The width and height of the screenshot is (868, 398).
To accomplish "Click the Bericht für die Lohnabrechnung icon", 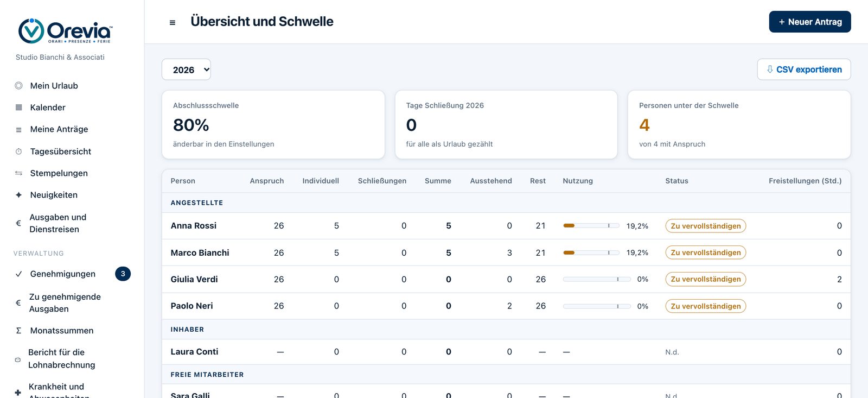I will [18, 359].
